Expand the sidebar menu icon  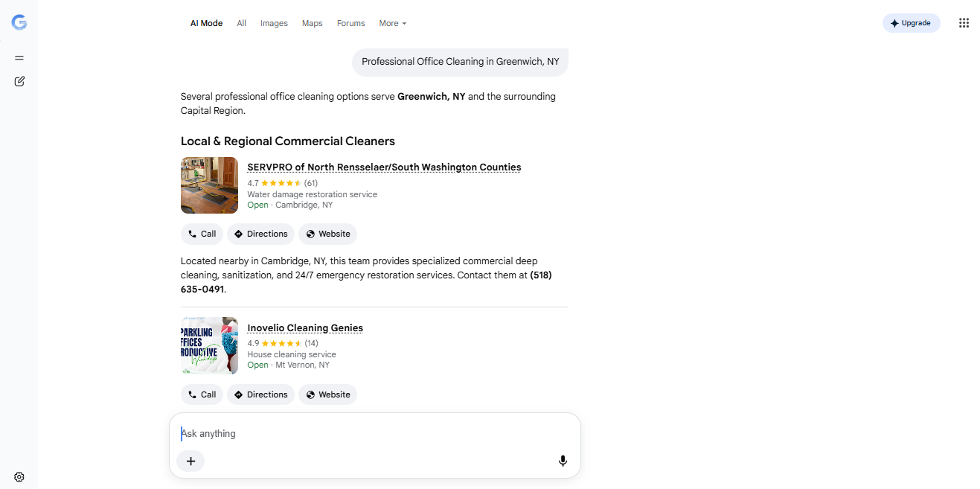tap(19, 58)
